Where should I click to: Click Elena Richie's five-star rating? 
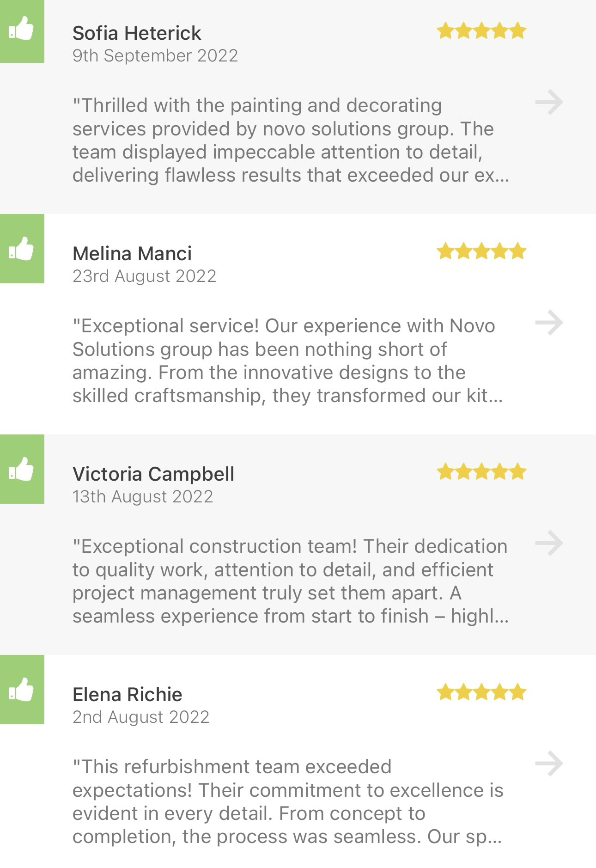tap(481, 692)
